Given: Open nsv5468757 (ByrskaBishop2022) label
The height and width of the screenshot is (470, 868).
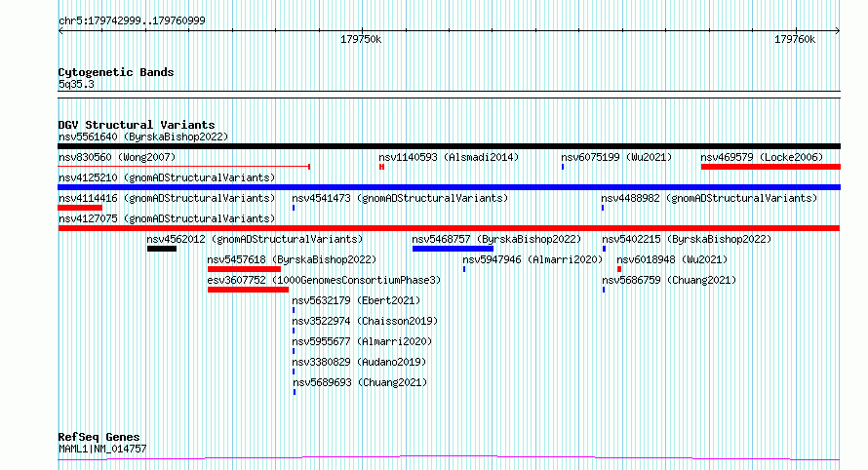Looking at the screenshot, I should pos(496,239).
